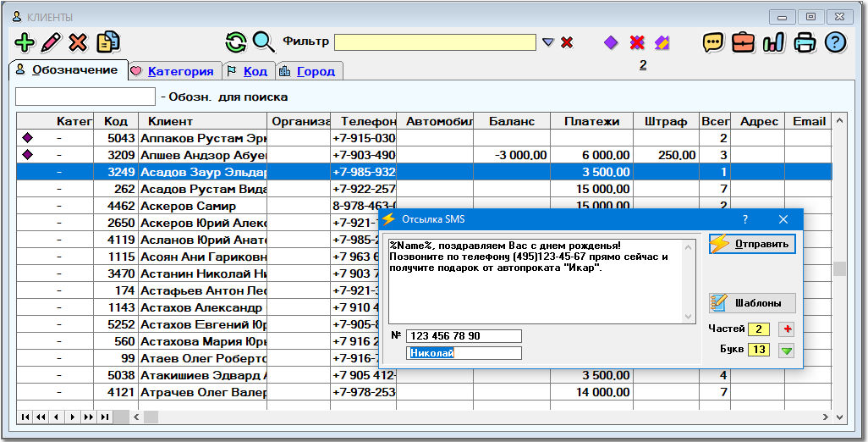Viewport: 868px width, 442px height.
Task: Click the Отправить button
Action: [752, 244]
